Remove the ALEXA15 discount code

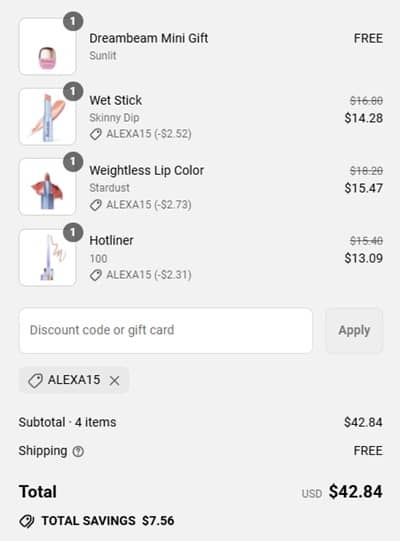coord(114,381)
